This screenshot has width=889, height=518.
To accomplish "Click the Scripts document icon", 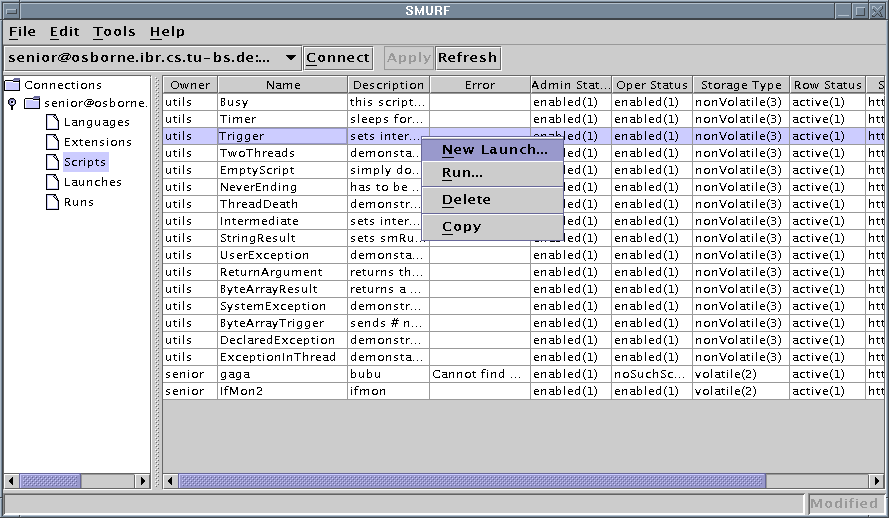I will (x=52, y=162).
